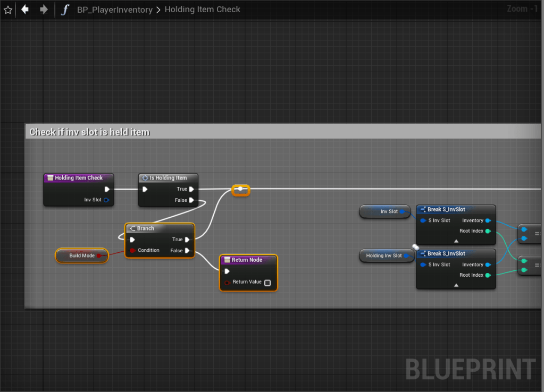Click the Branch node icon

[x=132, y=228]
